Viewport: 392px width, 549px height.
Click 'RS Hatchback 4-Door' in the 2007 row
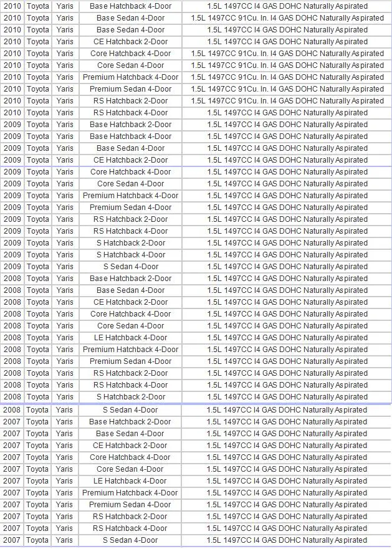[x=130, y=528]
